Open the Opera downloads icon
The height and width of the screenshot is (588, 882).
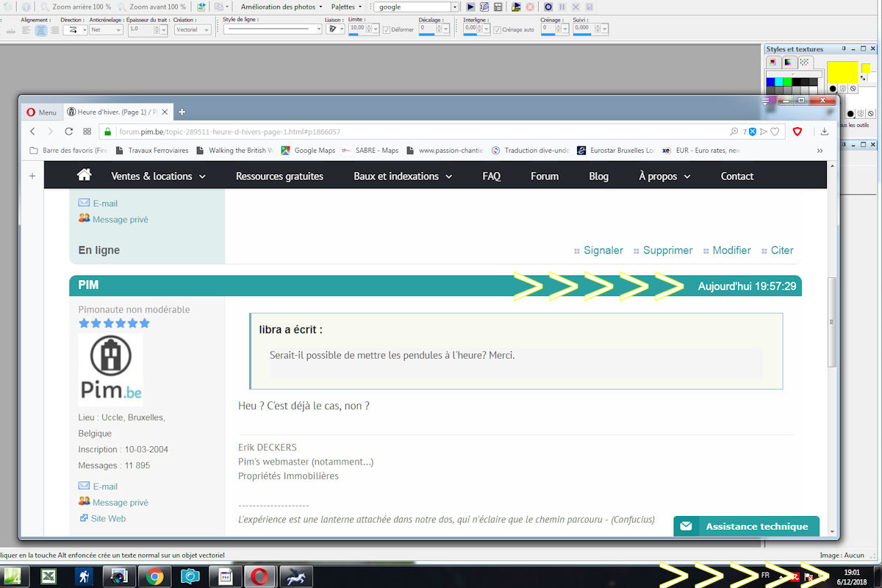pos(824,132)
